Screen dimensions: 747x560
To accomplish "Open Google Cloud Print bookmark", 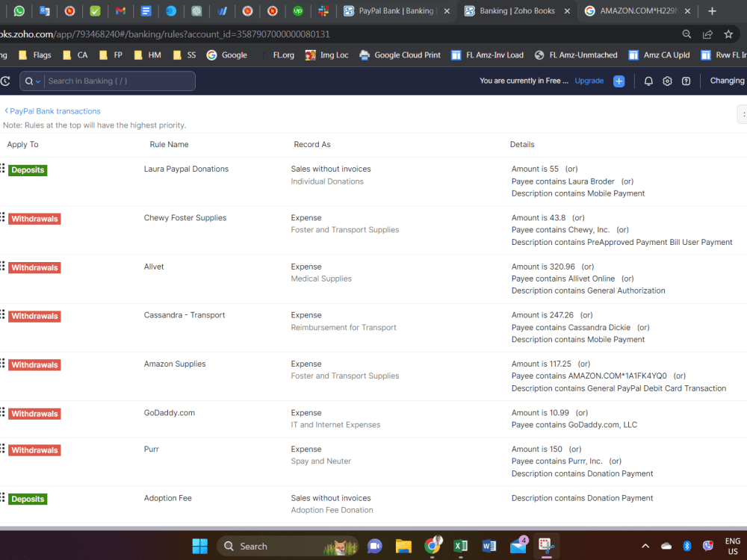I will (x=400, y=55).
